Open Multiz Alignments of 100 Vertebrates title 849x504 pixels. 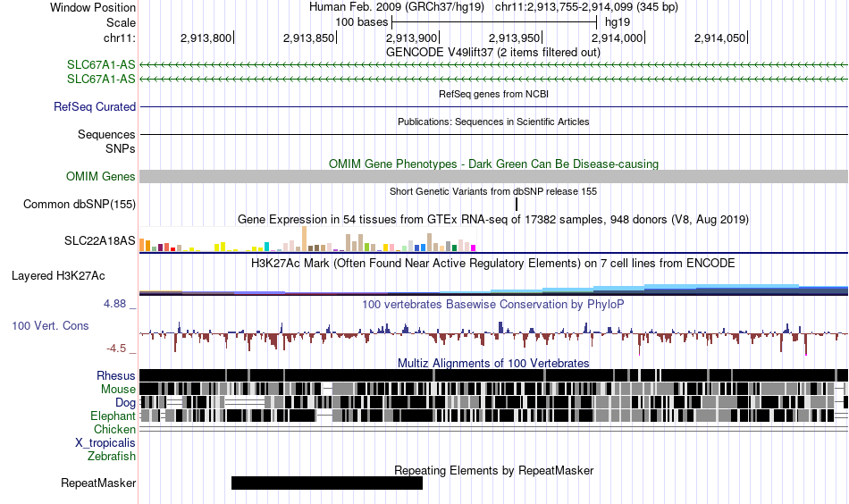click(x=493, y=363)
